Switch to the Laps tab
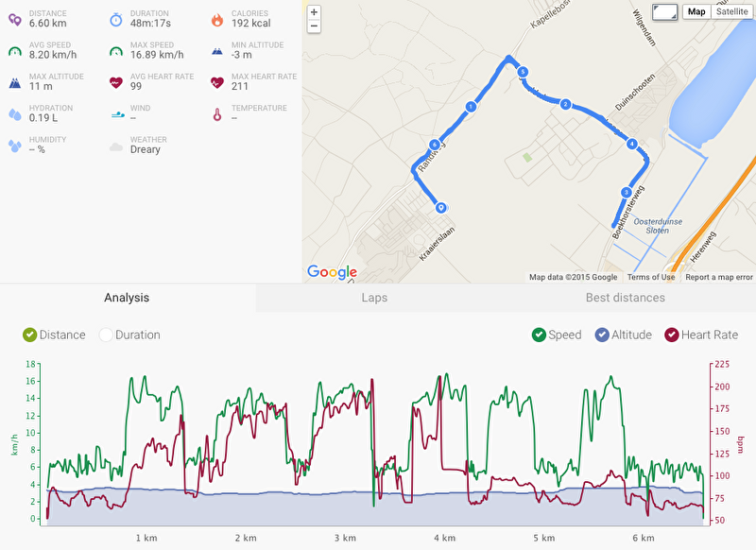756x550 pixels. [x=374, y=298]
